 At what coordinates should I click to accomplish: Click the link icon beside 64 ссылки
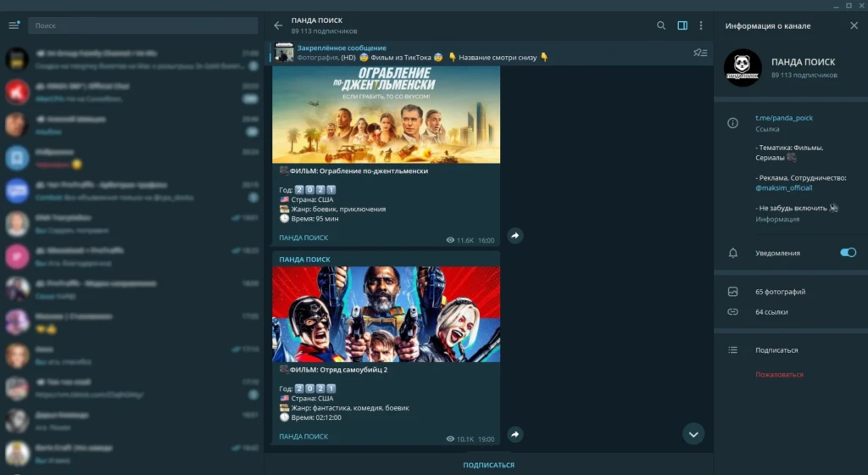click(732, 311)
